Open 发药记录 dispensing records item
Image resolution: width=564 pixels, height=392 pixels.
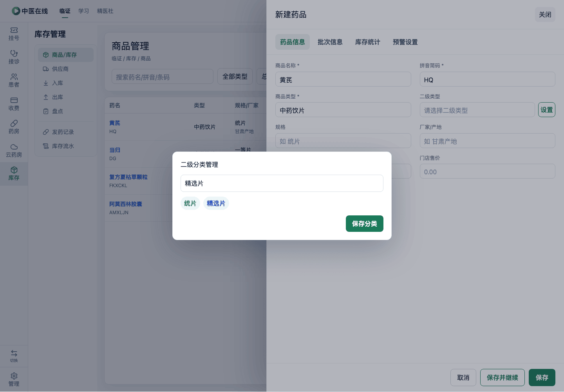(x=66, y=132)
